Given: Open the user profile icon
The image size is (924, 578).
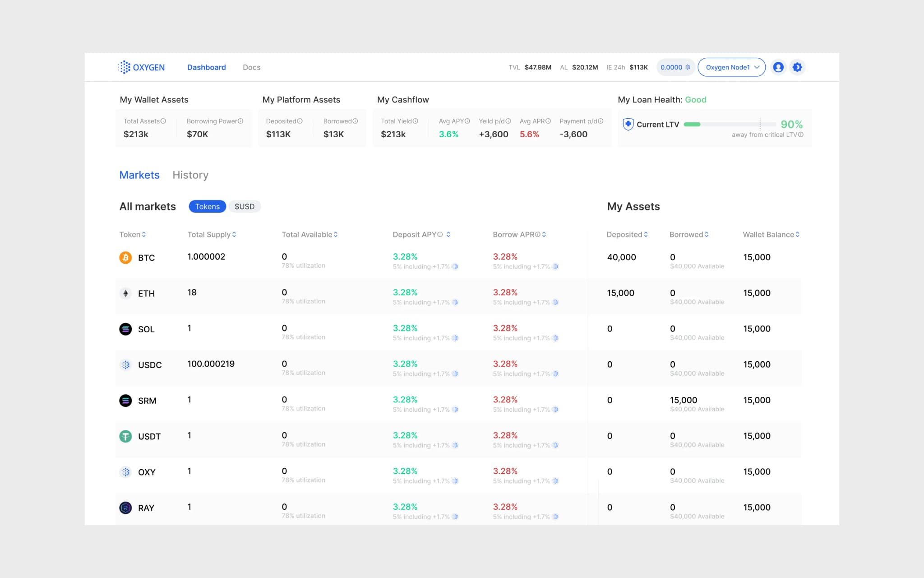Looking at the screenshot, I should pos(778,67).
